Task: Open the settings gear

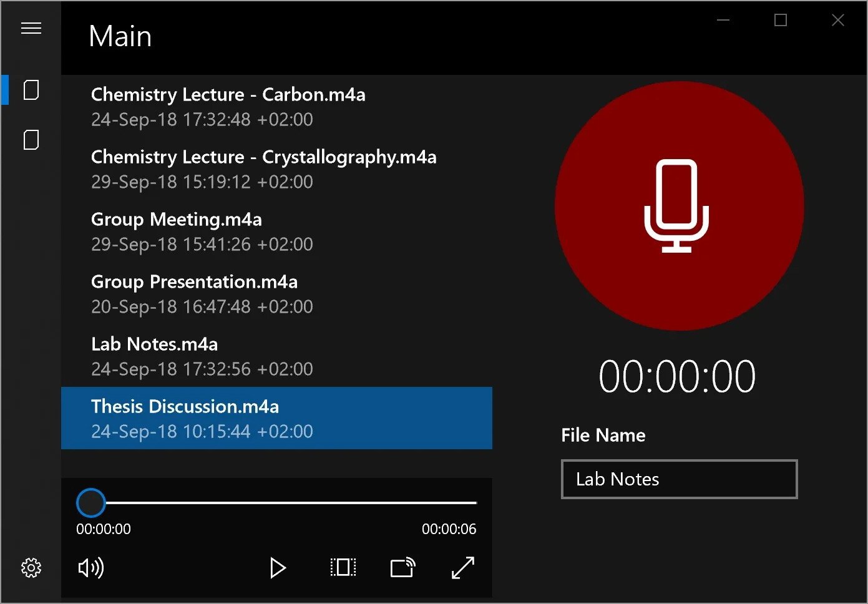Action: coord(31,567)
